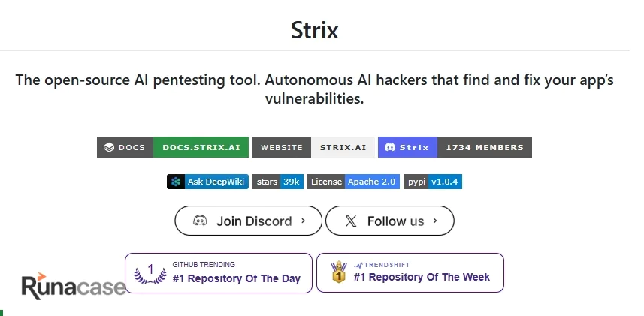Viewport: 644px width, 316px height.
Task: Click the Discord icon in Join Discord button
Action: [200, 221]
